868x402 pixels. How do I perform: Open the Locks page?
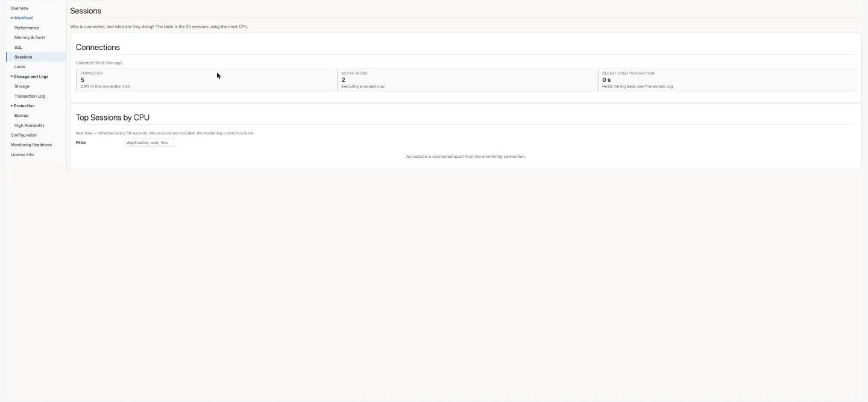20,67
